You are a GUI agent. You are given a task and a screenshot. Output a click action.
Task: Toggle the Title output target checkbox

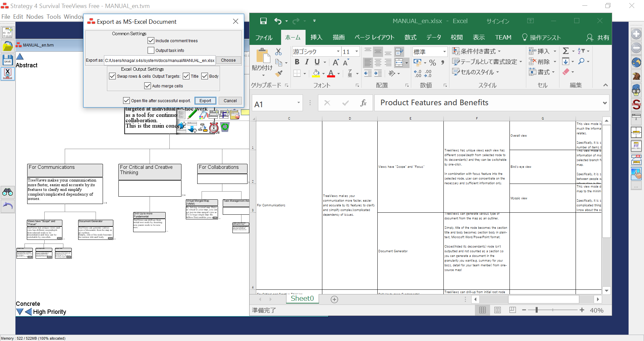click(x=186, y=76)
